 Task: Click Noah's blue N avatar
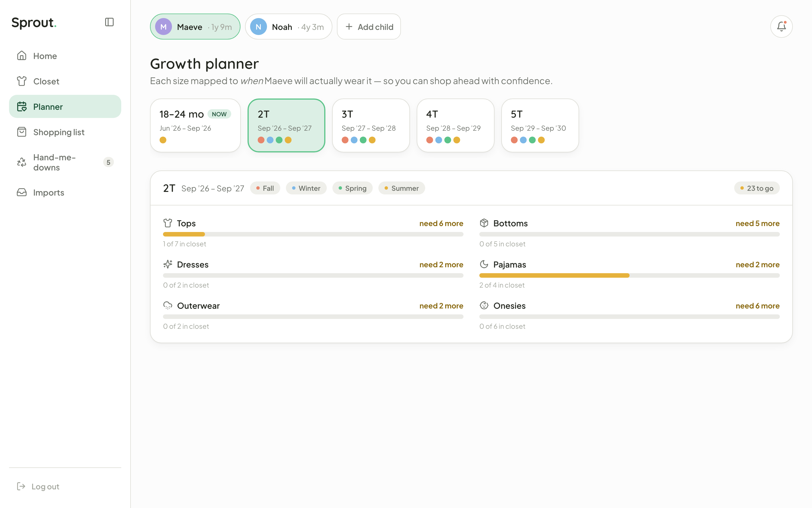click(258, 27)
